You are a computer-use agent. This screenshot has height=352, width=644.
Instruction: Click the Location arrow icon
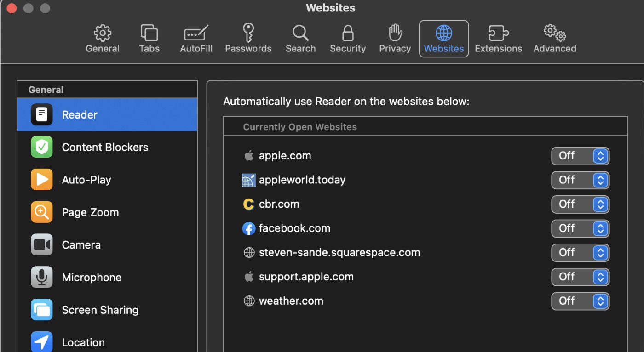pyautogui.click(x=42, y=342)
